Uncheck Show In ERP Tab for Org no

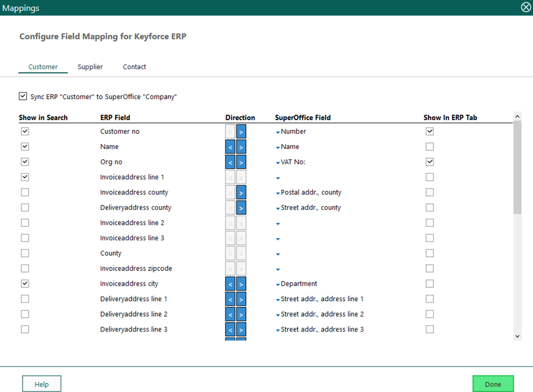[430, 162]
